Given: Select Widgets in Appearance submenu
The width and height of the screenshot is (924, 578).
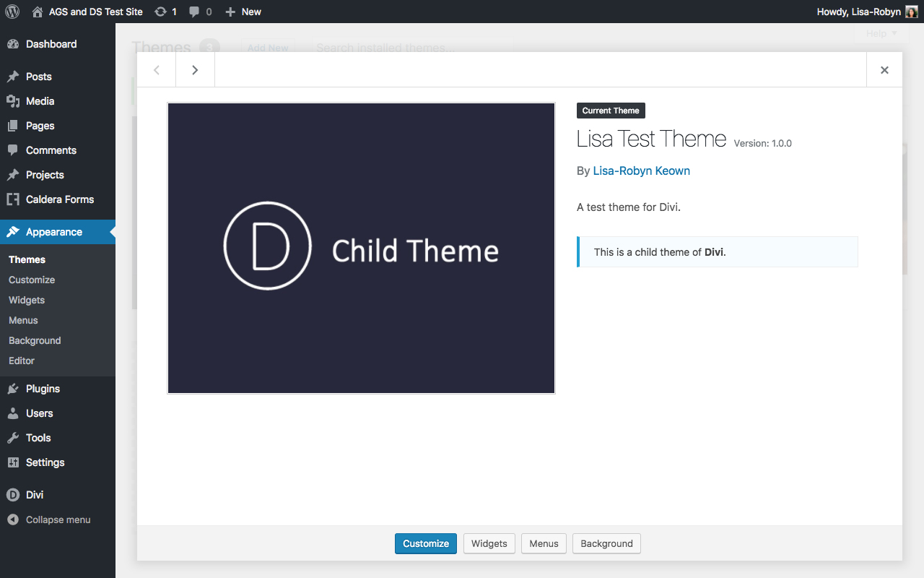Looking at the screenshot, I should point(27,300).
